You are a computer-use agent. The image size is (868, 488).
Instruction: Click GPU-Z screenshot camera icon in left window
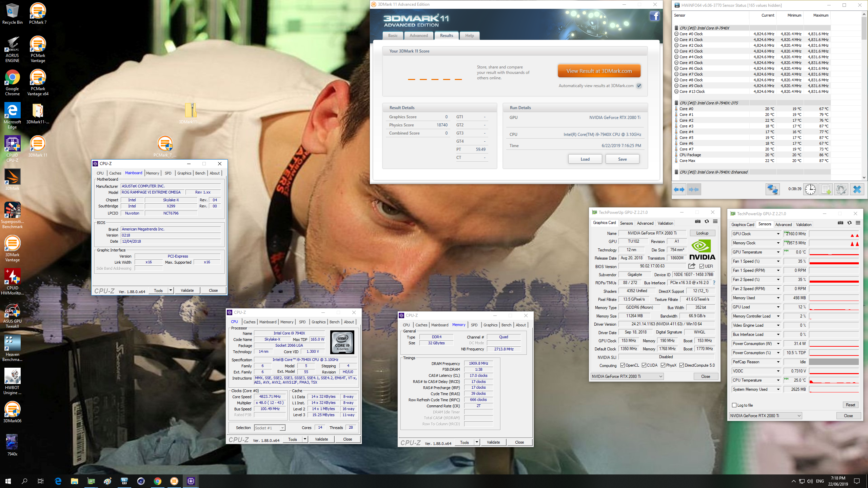point(697,221)
